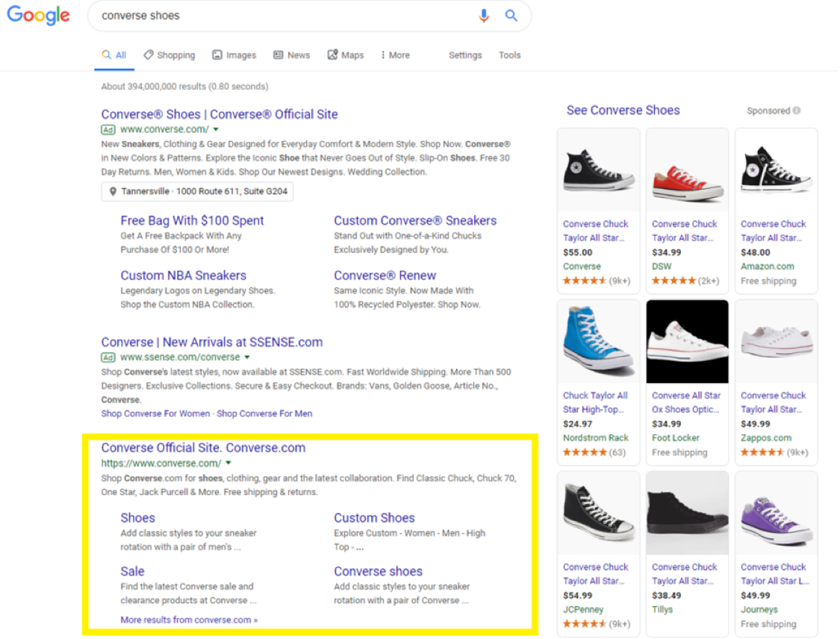The image size is (840, 639).
Task: Click the Tillys seller name
Action: 662,610
